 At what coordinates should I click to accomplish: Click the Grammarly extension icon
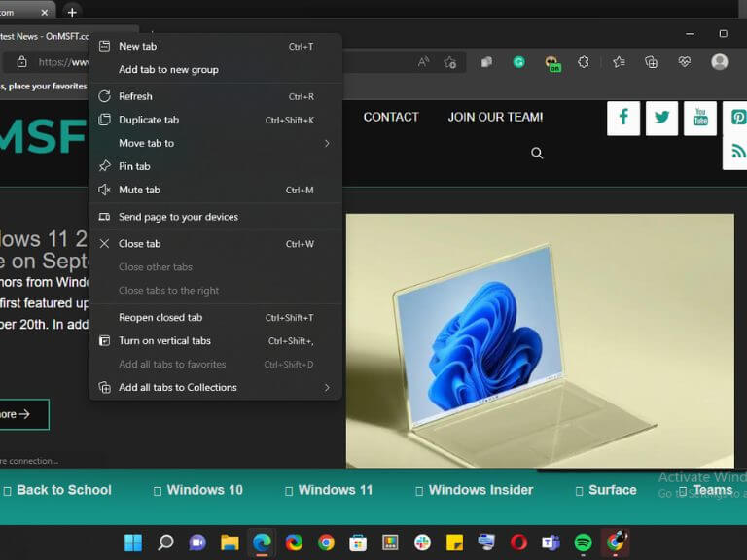(x=519, y=62)
